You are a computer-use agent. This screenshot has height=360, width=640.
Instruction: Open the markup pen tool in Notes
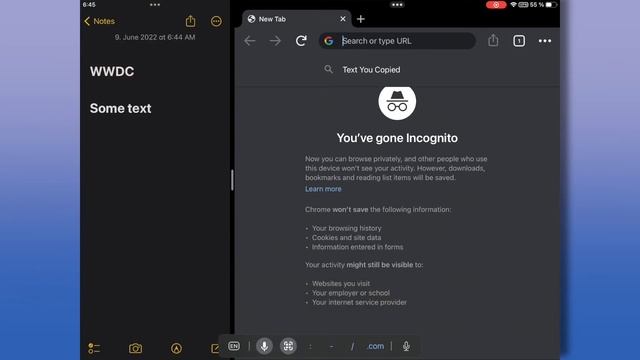(x=176, y=348)
